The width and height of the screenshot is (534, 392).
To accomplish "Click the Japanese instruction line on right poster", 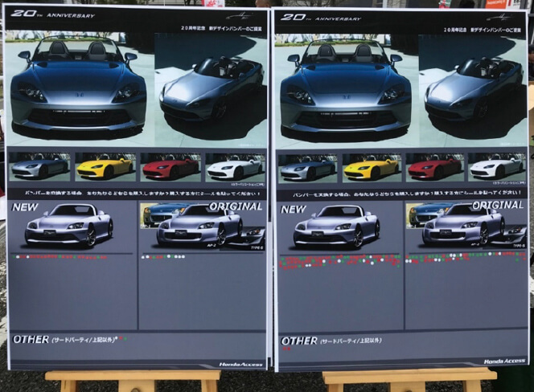I will (407, 194).
